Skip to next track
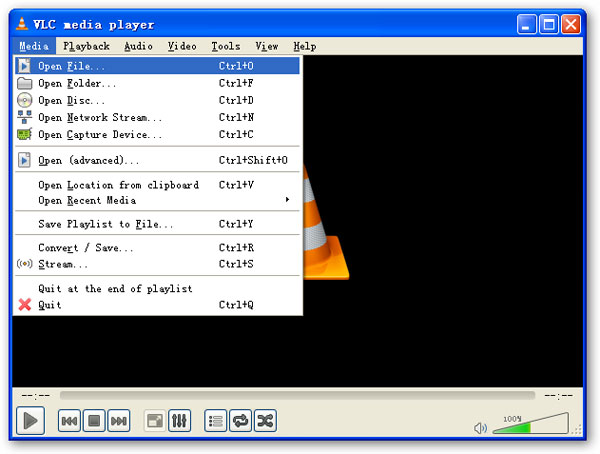600x454 pixels. click(119, 421)
